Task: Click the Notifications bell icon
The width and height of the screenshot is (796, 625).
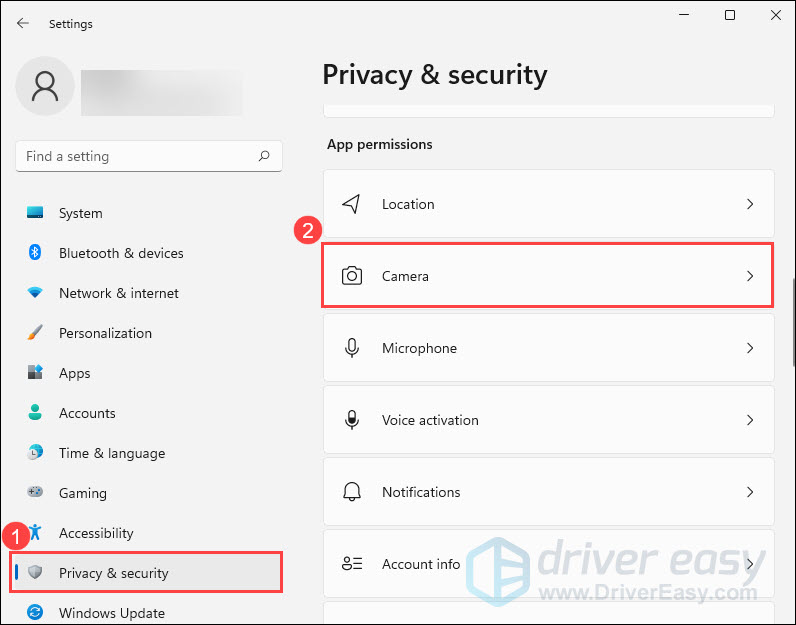Action: pyautogui.click(x=352, y=492)
